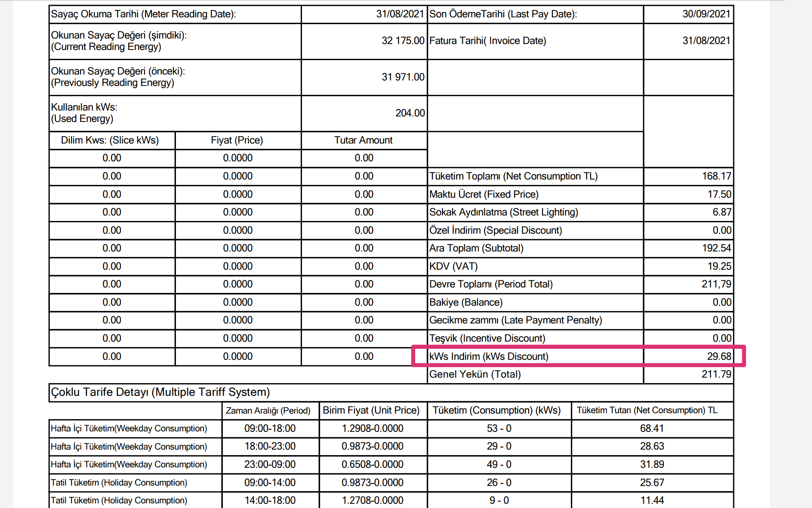
Task: Click the Genel Yekün (Total) label
Action: [475, 374]
